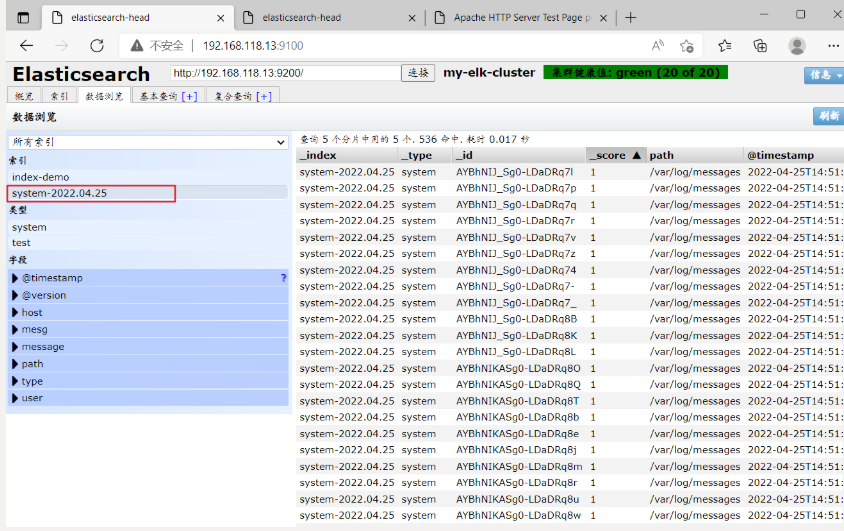Open result row with id AYBhNIKASg0-LDaDRq8w
The height and width of the screenshot is (531, 844).
570,515
